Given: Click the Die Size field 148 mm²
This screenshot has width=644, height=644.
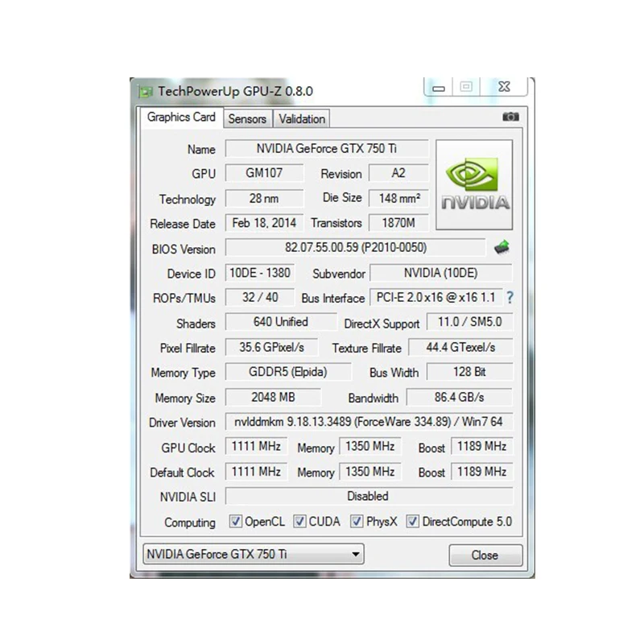Looking at the screenshot, I should (x=398, y=198).
